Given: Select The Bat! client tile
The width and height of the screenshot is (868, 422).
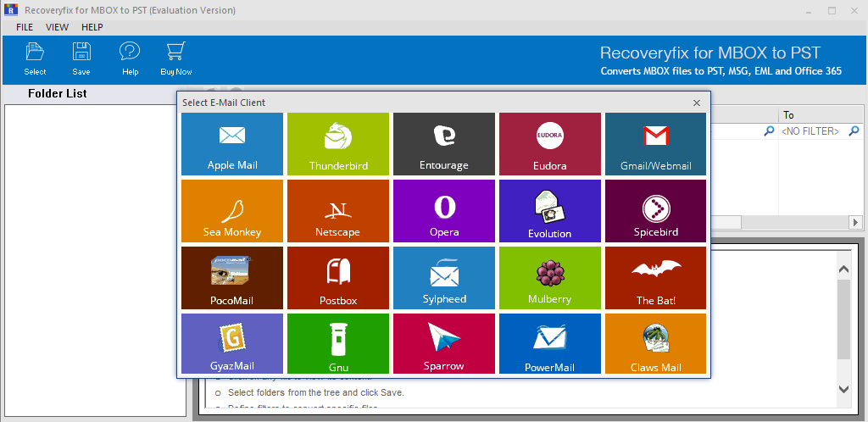Looking at the screenshot, I should point(655,278).
